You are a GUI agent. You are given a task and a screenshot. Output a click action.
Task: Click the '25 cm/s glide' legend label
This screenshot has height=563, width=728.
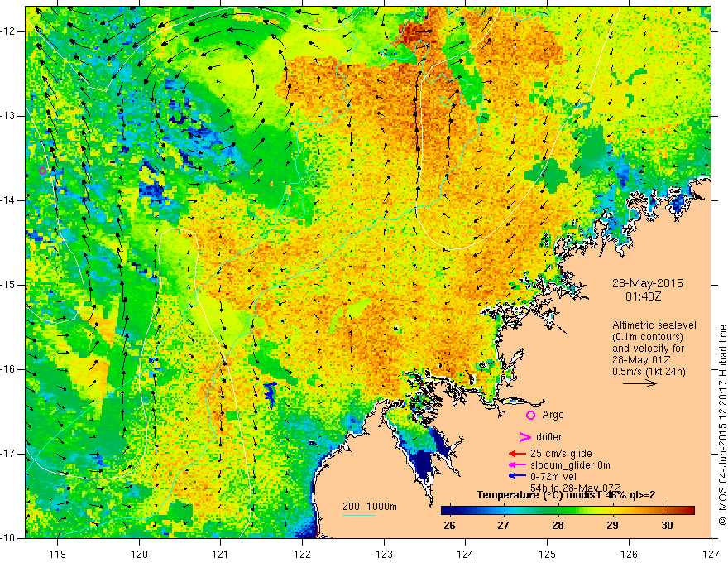(561, 454)
